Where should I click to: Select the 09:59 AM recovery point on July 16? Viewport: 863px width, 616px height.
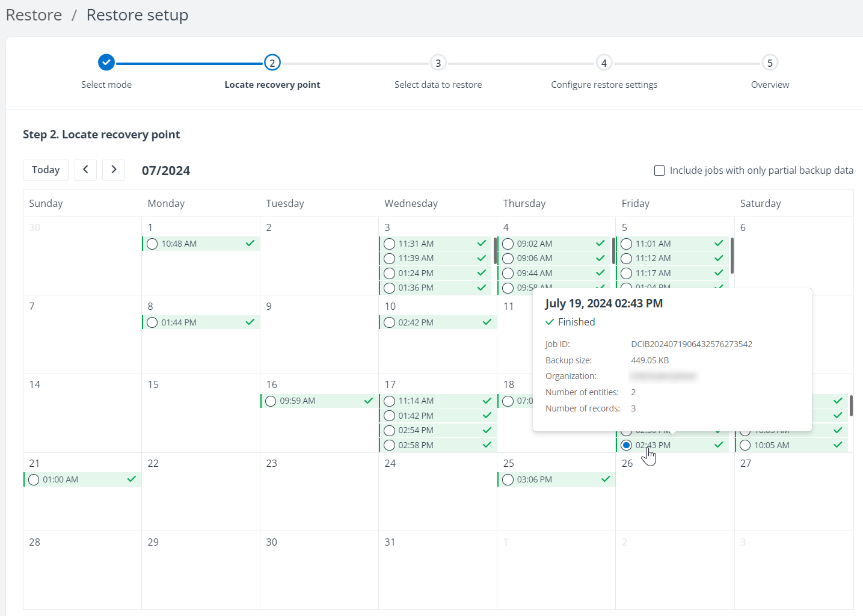point(270,400)
